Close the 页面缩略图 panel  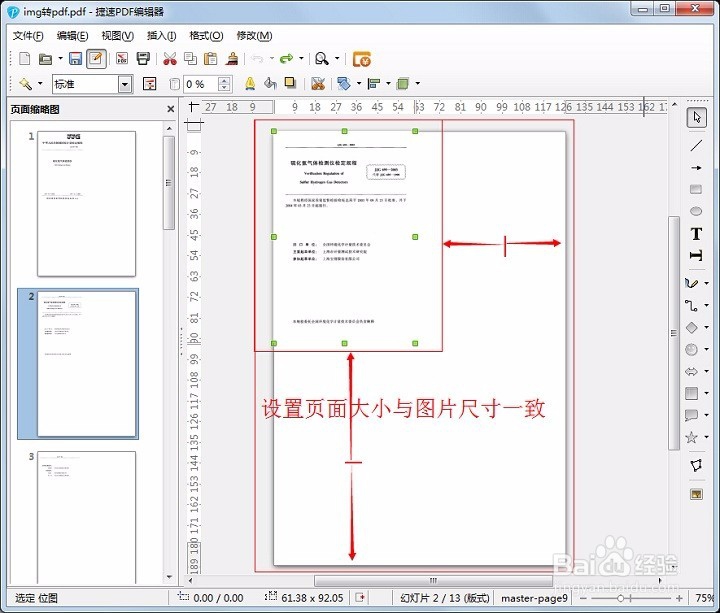tap(170, 109)
